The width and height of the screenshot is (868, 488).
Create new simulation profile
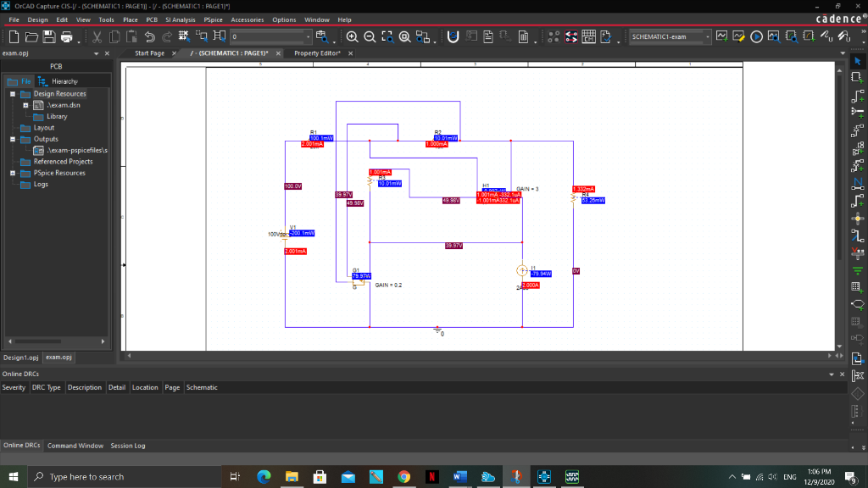point(721,36)
